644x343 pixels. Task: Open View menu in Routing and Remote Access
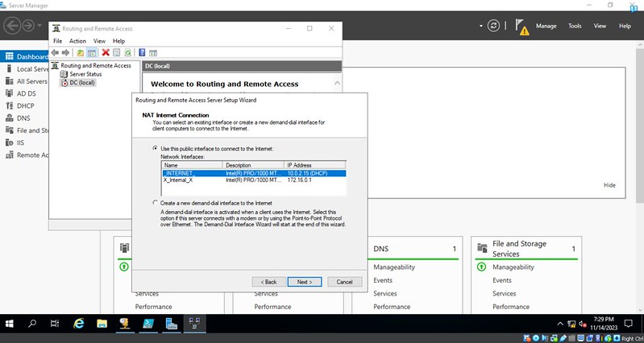(99, 41)
